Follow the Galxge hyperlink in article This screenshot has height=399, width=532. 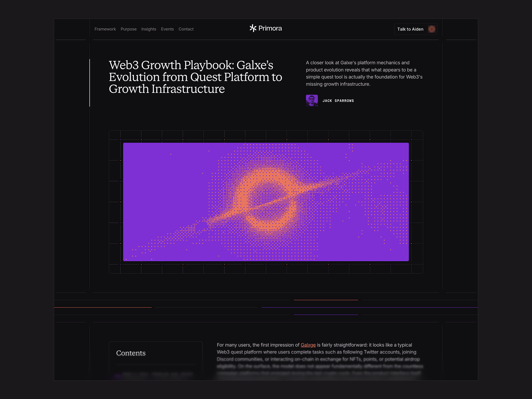(308, 345)
